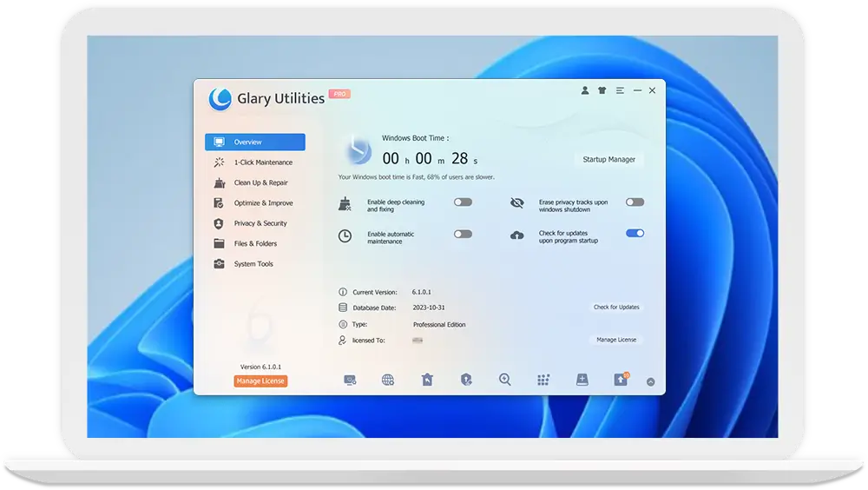This screenshot has width=868, height=490.
Task: Open 1-Click Maintenance section
Action: tap(254, 162)
